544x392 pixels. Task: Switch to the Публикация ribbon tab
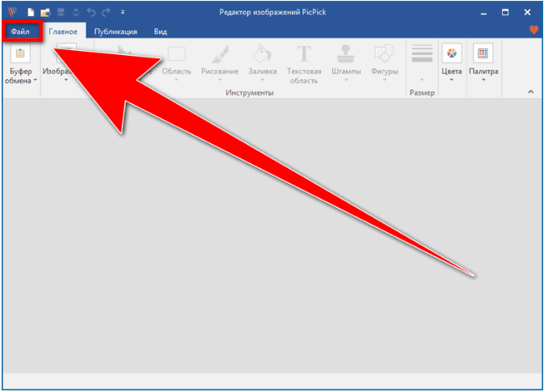pos(115,32)
